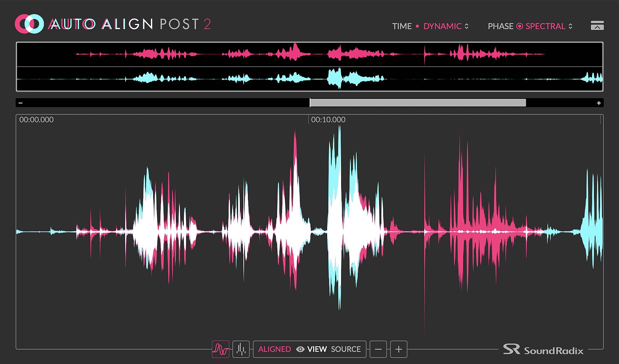Click the pink waveform in the overview strip

coord(310,54)
